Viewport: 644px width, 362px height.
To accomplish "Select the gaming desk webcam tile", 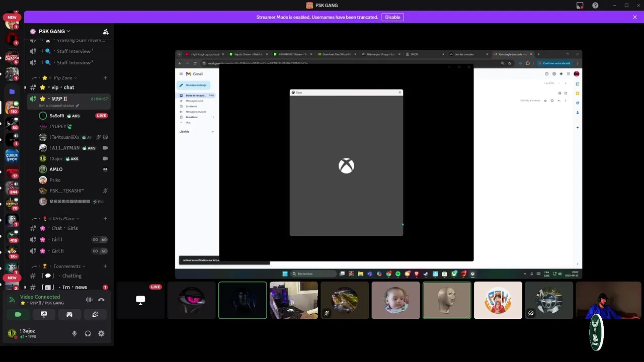I will tap(294, 300).
